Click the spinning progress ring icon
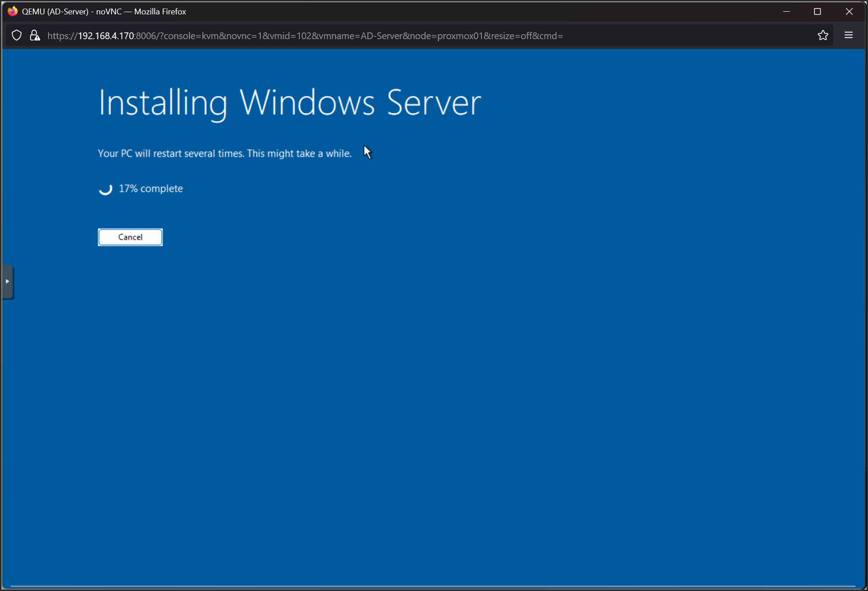The height and width of the screenshot is (591, 868). coord(105,189)
